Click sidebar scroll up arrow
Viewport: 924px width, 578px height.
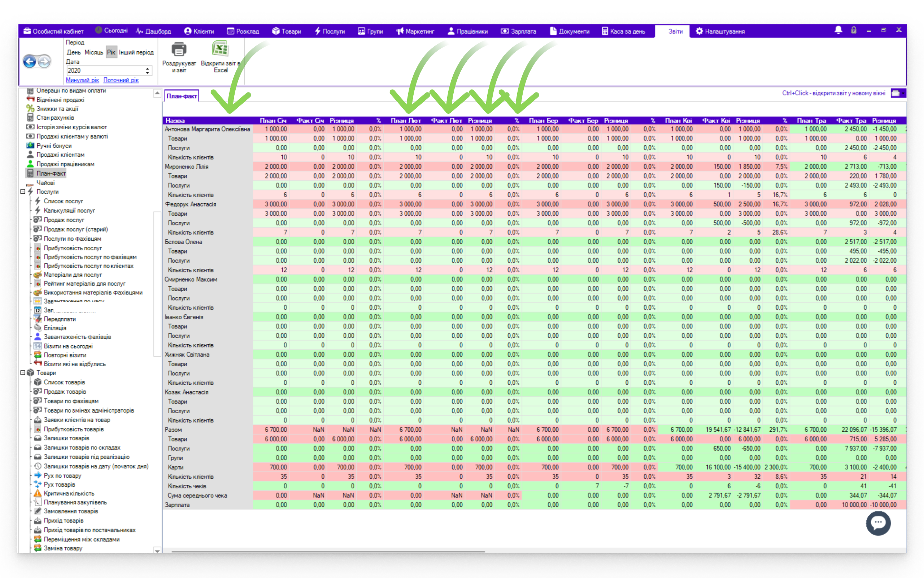click(157, 93)
